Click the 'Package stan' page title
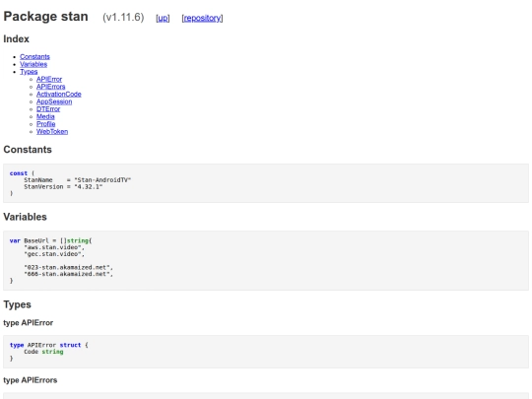This screenshot has height=399, width=532. pyautogui.click(x=45, y=17)
